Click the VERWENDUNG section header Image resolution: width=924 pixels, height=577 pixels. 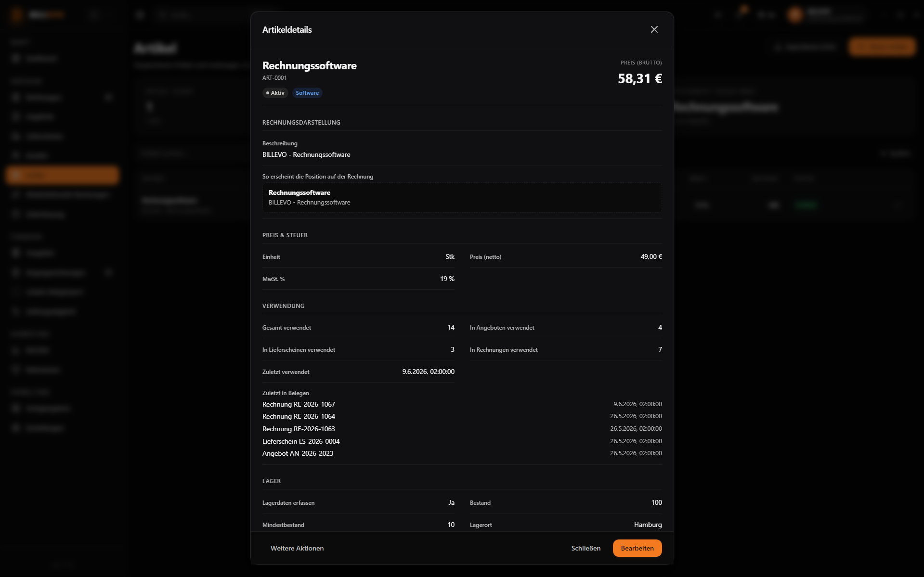[x=283, y=306]
